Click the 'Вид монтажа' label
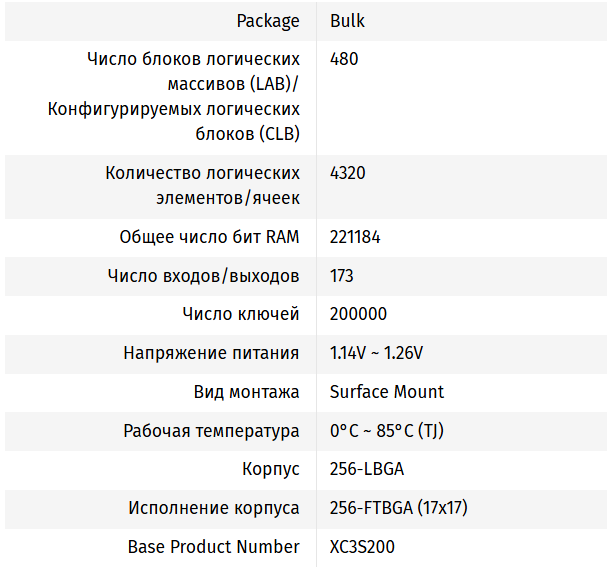This screenshot has height=577, width=607. pyautogui.click(x=246, y=392)
